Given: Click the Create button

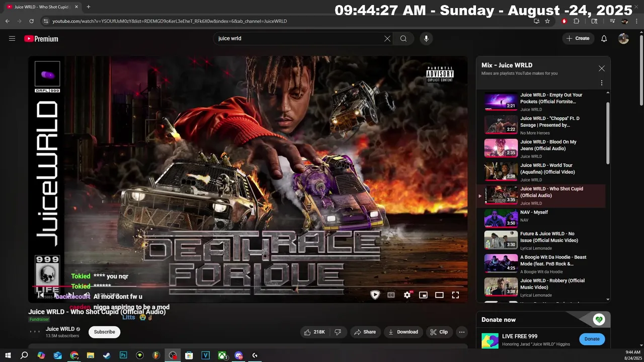Looking at the screenshot, I should tap(578, 39).
